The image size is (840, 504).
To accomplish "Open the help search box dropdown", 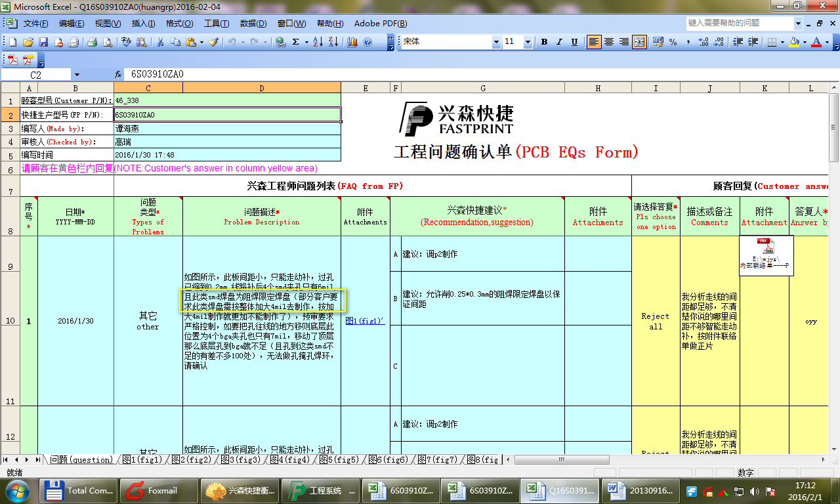I will click(x=799, y=23).
